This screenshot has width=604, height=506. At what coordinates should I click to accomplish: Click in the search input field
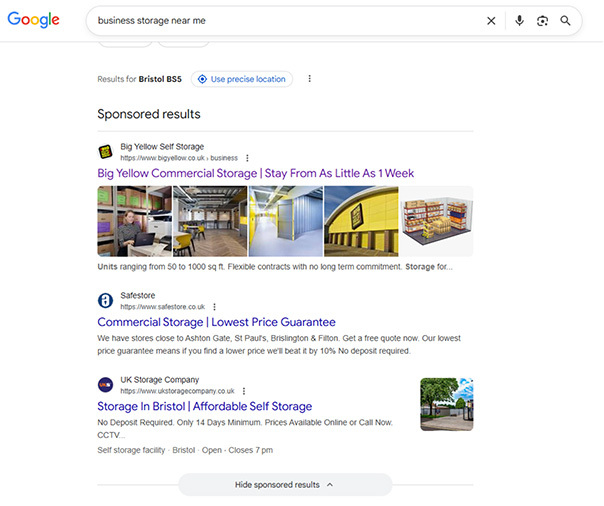(280, 21)
